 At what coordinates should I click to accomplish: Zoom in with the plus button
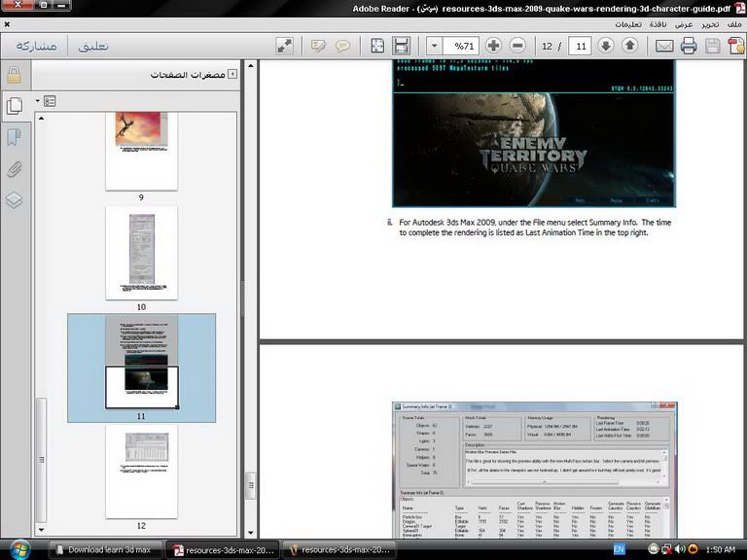[x=493, y=46]
